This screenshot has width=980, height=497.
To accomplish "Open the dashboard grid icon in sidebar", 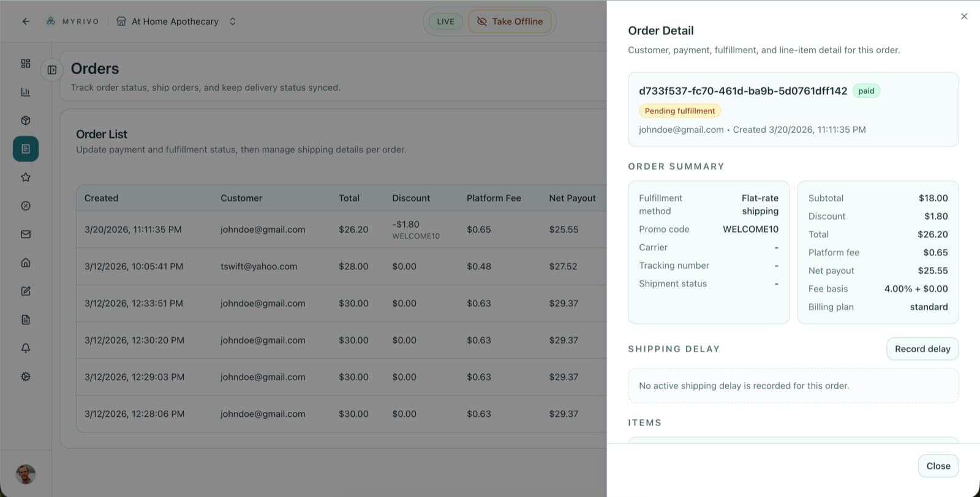I will click(26, 64).
